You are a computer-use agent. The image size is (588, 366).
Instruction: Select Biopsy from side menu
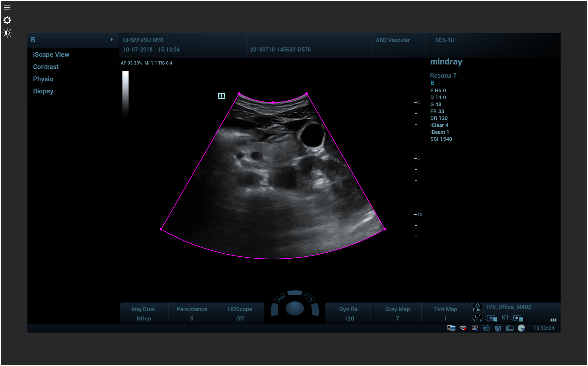pos(43,91)
